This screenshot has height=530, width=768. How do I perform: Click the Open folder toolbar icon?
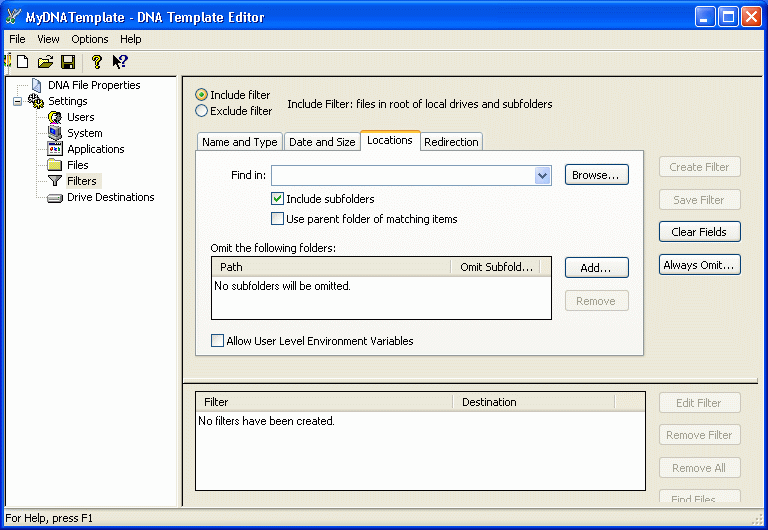pos(45,62)
